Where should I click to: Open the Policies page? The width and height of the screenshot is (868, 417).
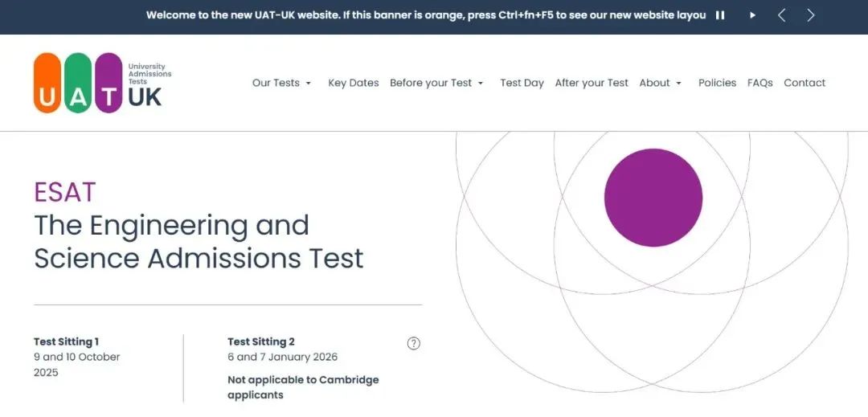717,83
